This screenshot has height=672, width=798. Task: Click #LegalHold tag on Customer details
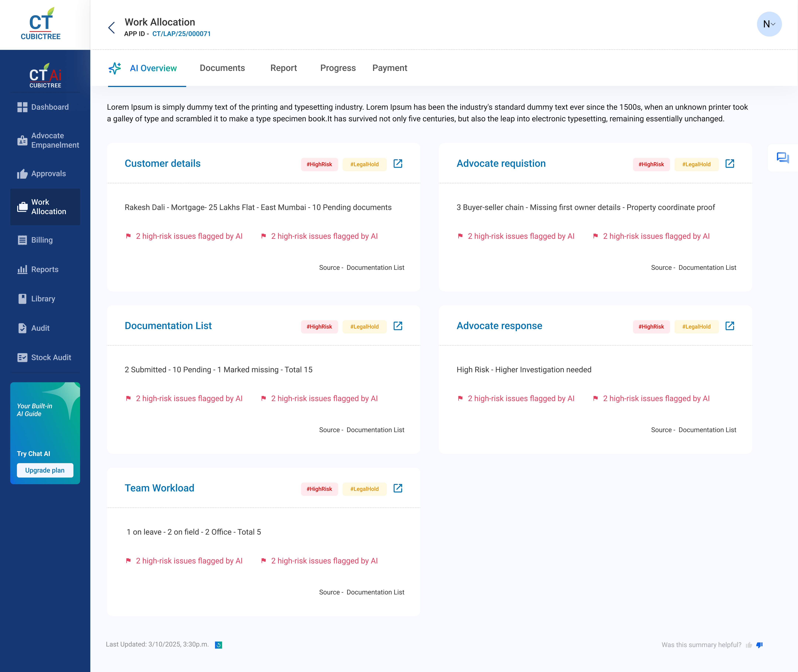point(364,164)
